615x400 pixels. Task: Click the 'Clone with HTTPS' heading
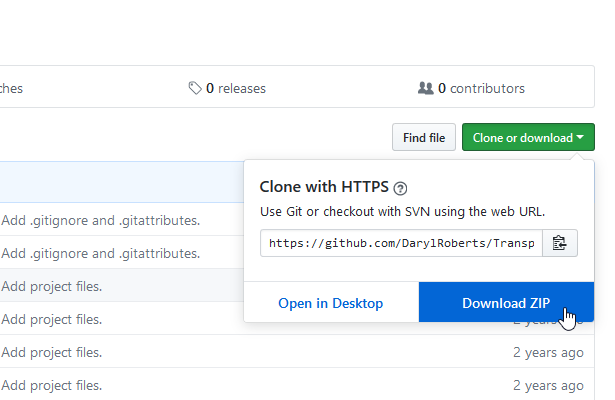[324, 187]
